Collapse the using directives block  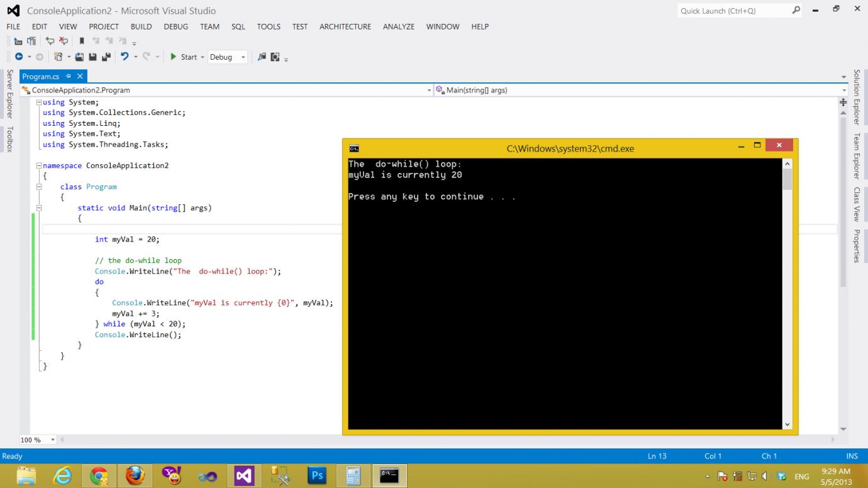pyautogui.click(x=39, y=102)
